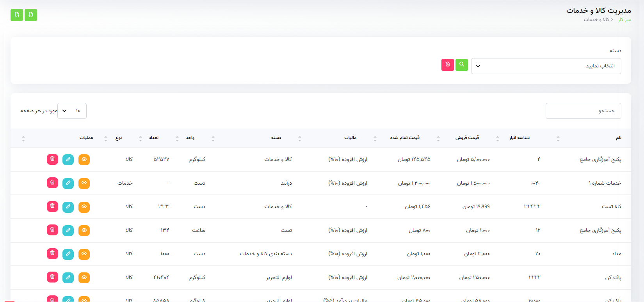This screenshot has height=302, width=644.
Task: Sort by the تعداد column header
Action: point(153,138)
